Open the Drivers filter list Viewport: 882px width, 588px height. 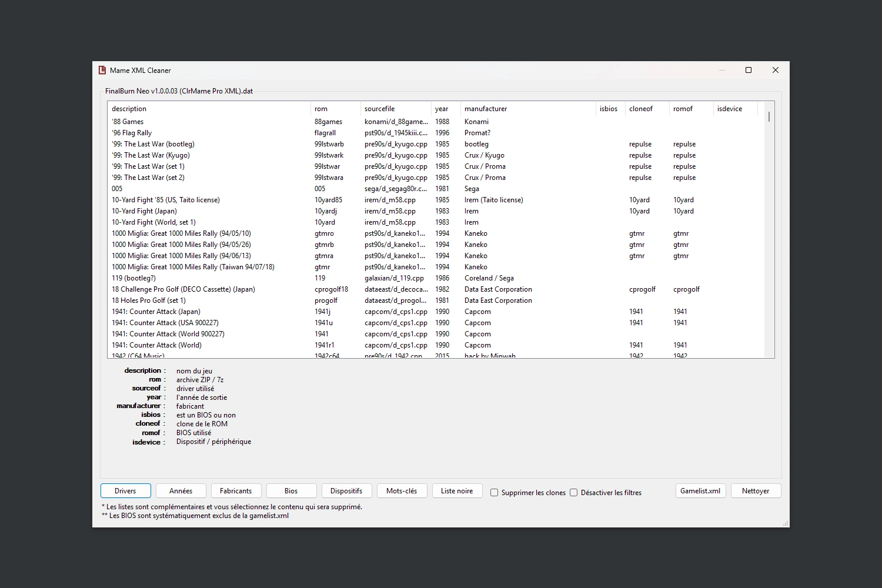(x=125, y=491)
